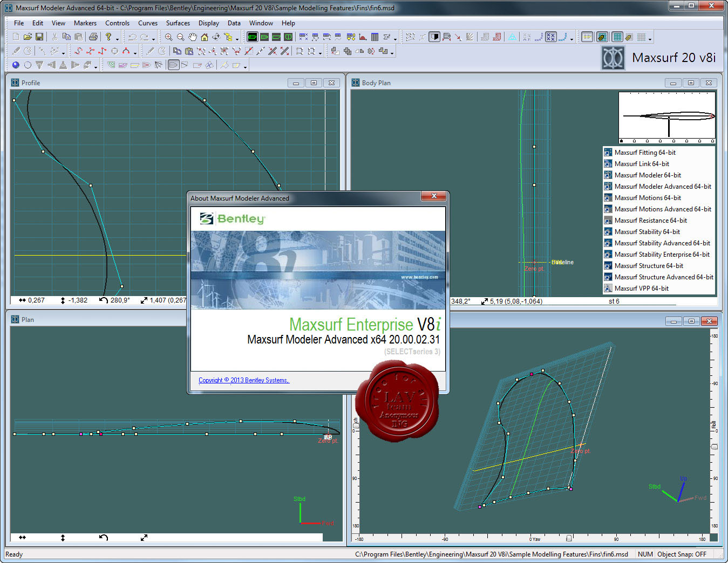Open the Controls menu
The width and height of the screenshot is (728, 563).
pyautogui.click(x=117, y=23)
